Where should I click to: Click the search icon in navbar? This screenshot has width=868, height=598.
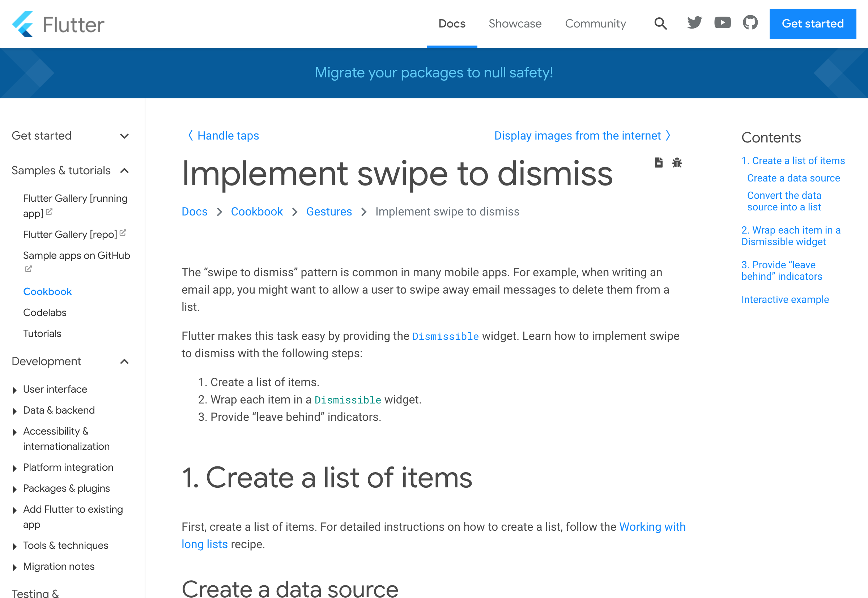660,24
